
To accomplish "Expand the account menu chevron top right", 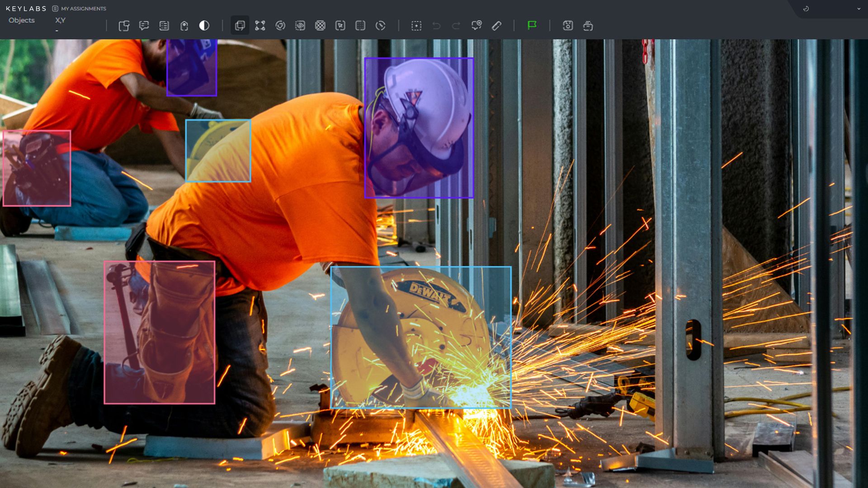I will (x=859, y=9).
